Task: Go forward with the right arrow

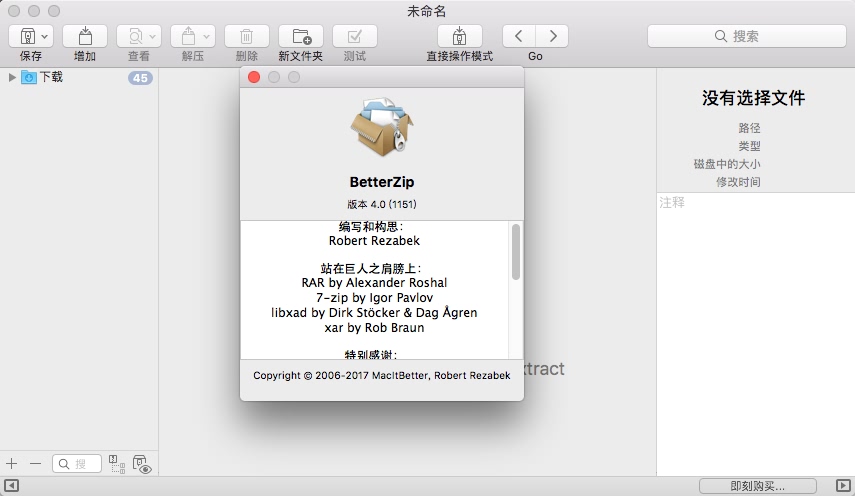Action: [552, 36]
